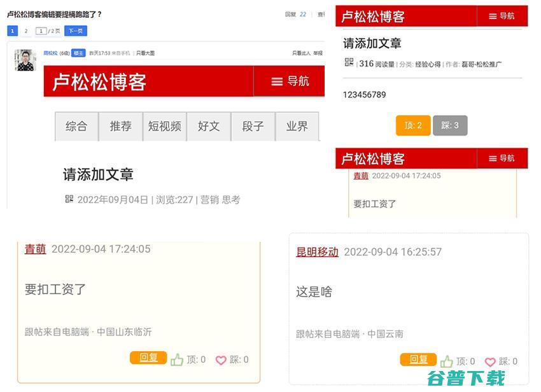The height and width of the screenshot is (392, 541).
Task: Click the thumbs-up 顶 icon in the 山东临沂 comment
Action: [177, 360]
